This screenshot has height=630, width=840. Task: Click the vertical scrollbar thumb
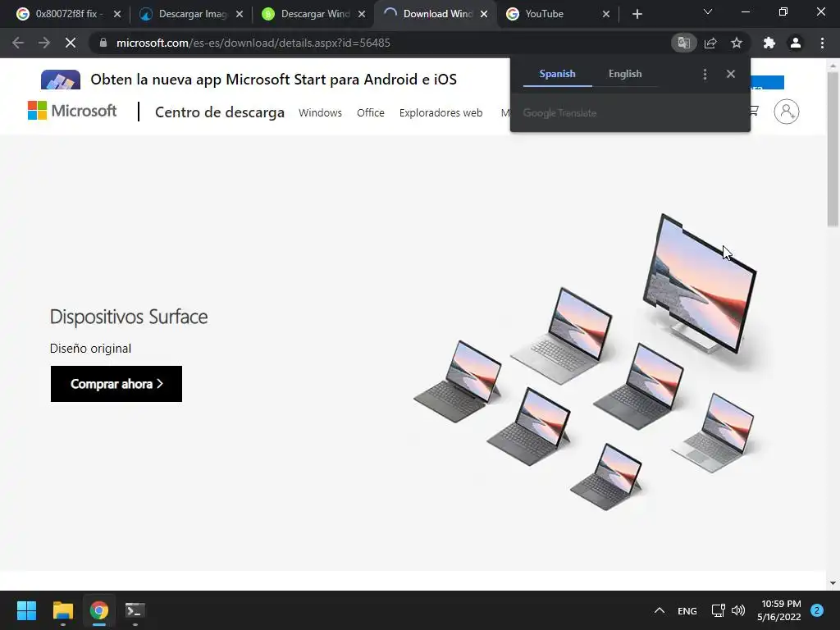coord(833,150)
